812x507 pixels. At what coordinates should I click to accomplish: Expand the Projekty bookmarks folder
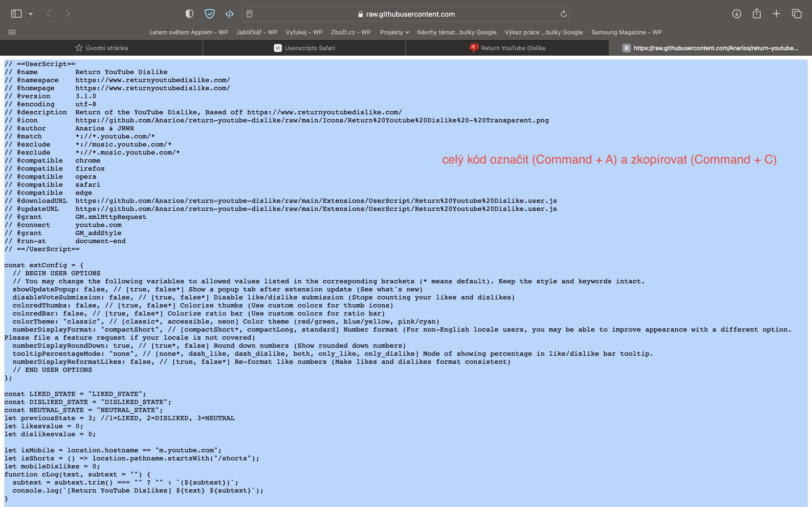(x=394, y=32)
